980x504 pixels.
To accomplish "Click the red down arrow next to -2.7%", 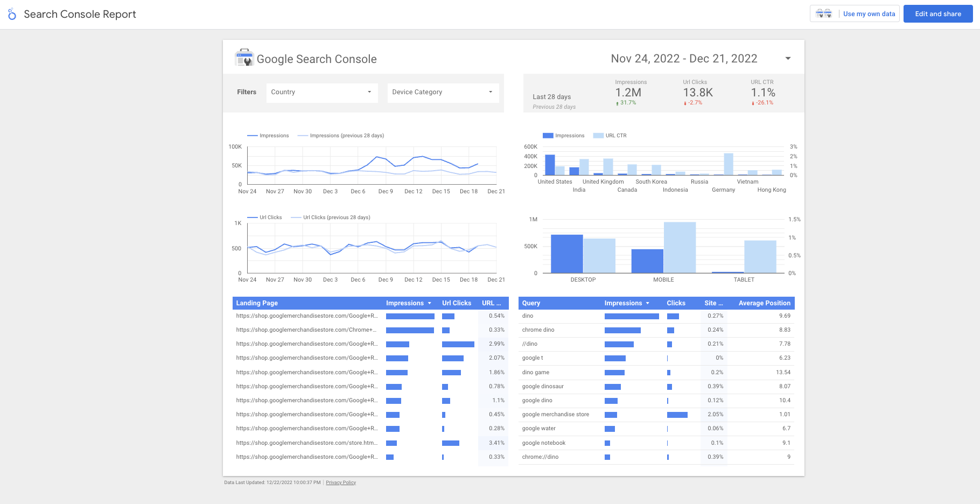I will [x=685, y=103].
